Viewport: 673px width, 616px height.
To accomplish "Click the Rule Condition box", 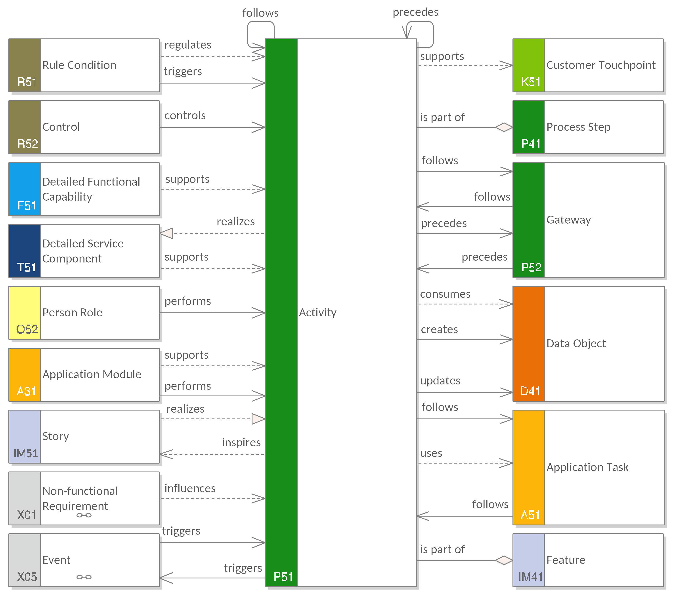I will pos(84,65).
